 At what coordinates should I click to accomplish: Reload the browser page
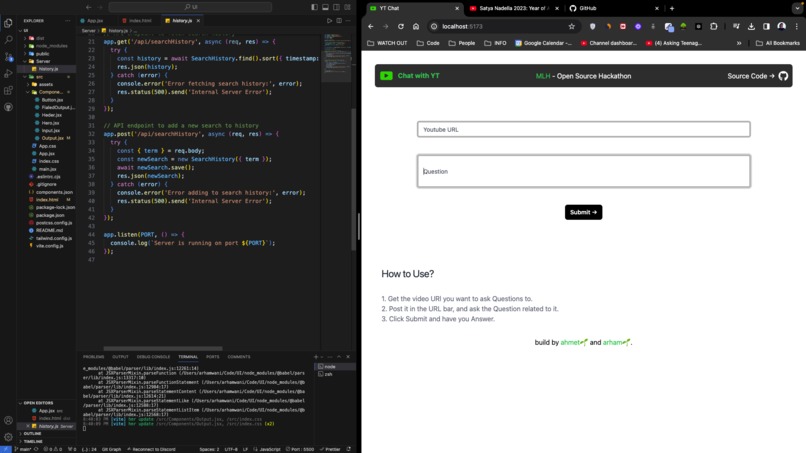click(401, 26)
